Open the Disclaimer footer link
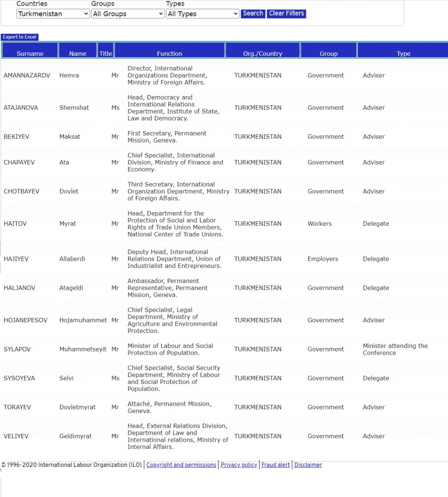This screenshot has height=497, width=448. click(x=308, y=465)
